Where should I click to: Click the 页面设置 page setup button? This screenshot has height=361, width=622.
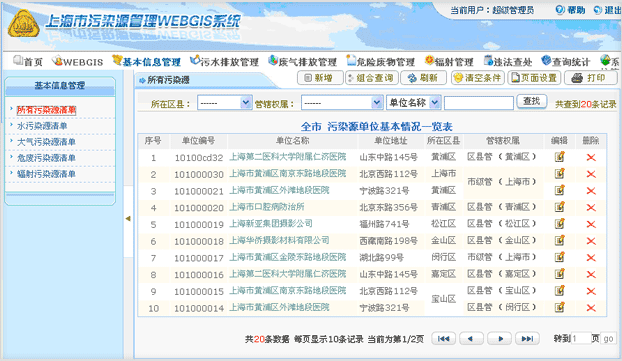[534, 78]
